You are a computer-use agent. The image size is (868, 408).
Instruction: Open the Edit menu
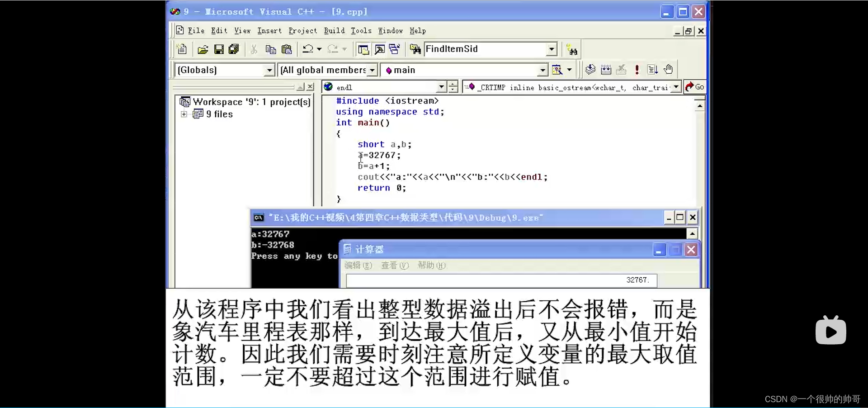pyautogui.click(x=219, y=31)
